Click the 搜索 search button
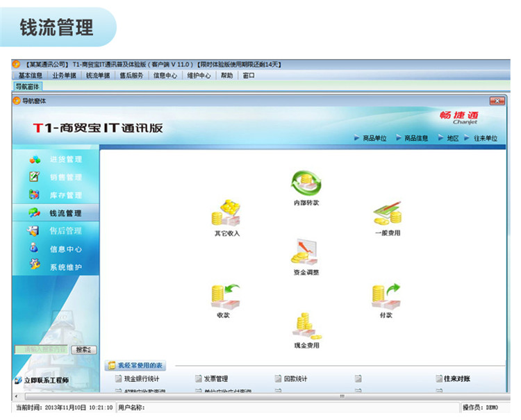 [x=84, y=350]
